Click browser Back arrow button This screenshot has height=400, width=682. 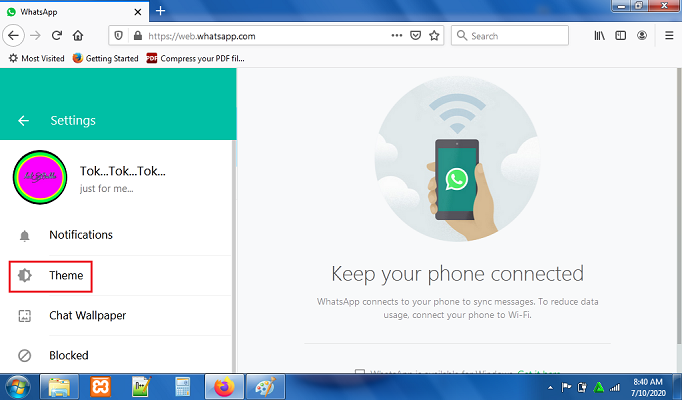(x=13, y=36)
